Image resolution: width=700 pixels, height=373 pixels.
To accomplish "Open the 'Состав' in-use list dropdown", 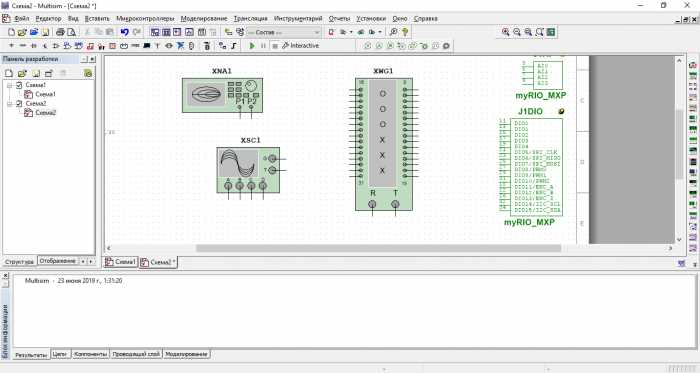I will click(317, 32).
